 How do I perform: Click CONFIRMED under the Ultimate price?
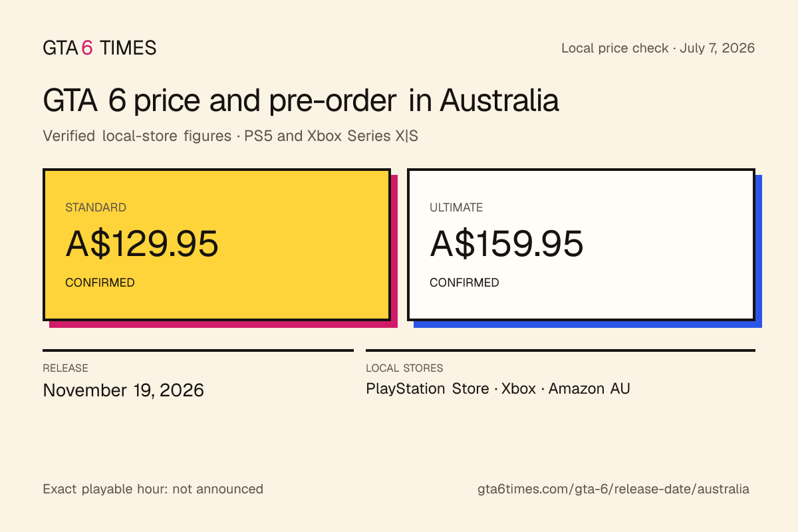click(464, 283)
